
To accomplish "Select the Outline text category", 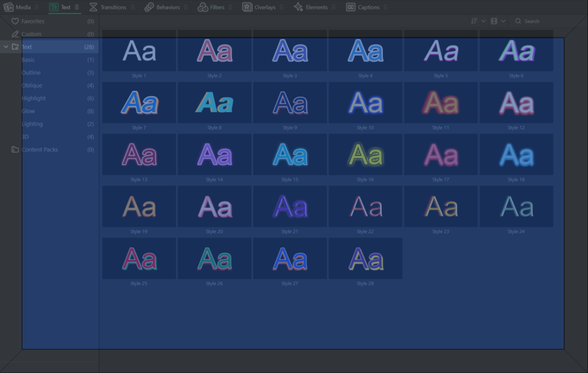I will click(31, 73).
